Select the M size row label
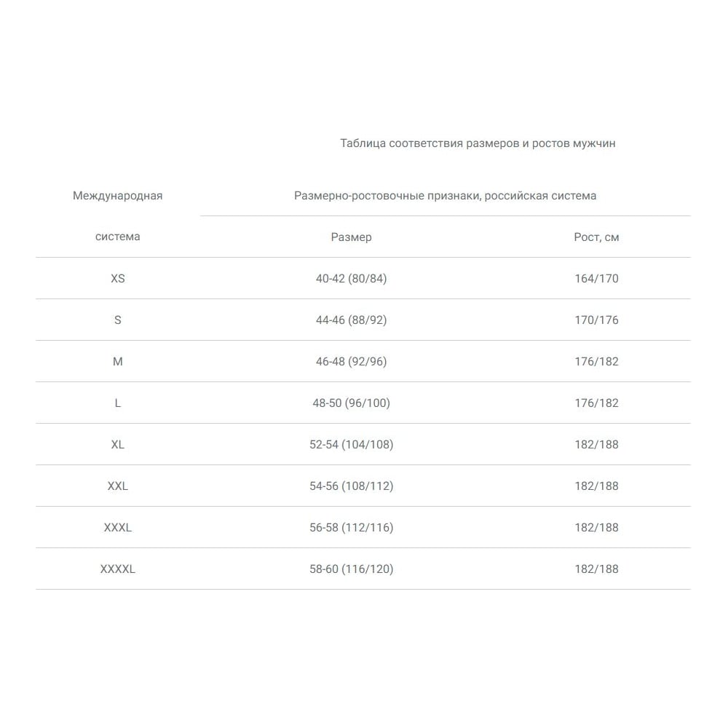The height and width of the screenshot is (728, 728). tap(117, 362)
